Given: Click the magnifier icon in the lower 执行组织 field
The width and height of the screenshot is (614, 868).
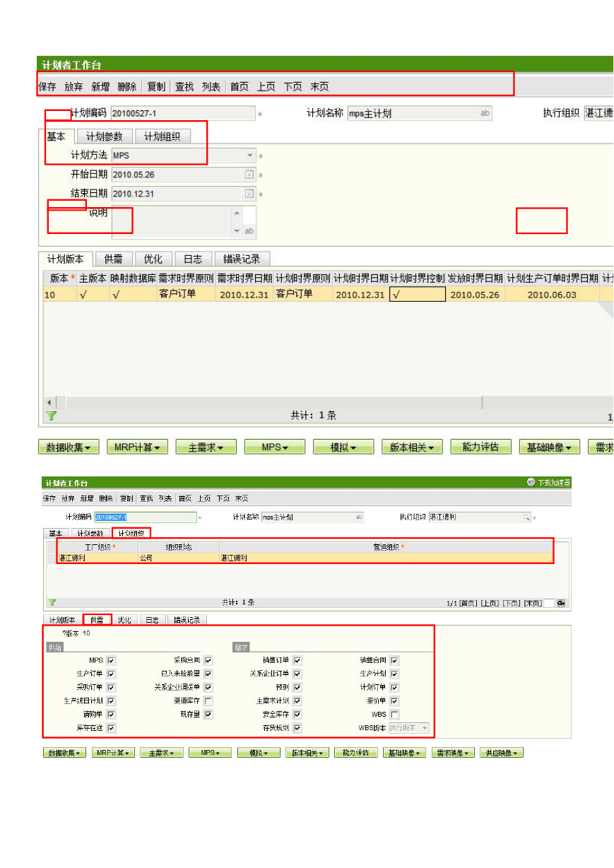Looking at the screenshot, I should pos(526,517).
